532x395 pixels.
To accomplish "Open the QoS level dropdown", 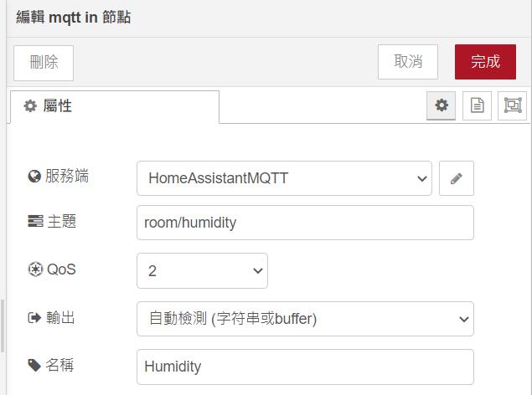I will 202,270.
